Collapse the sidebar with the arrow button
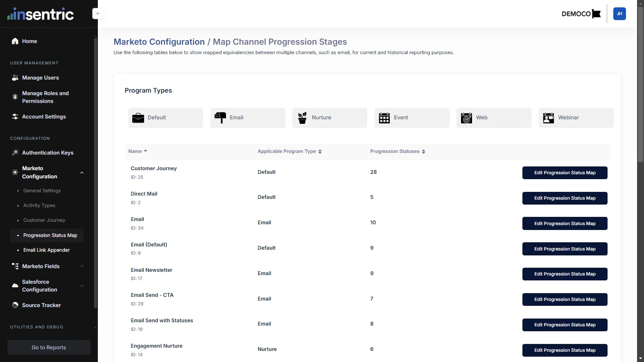This screenshot has width=644, height=362. click(98, 14)
